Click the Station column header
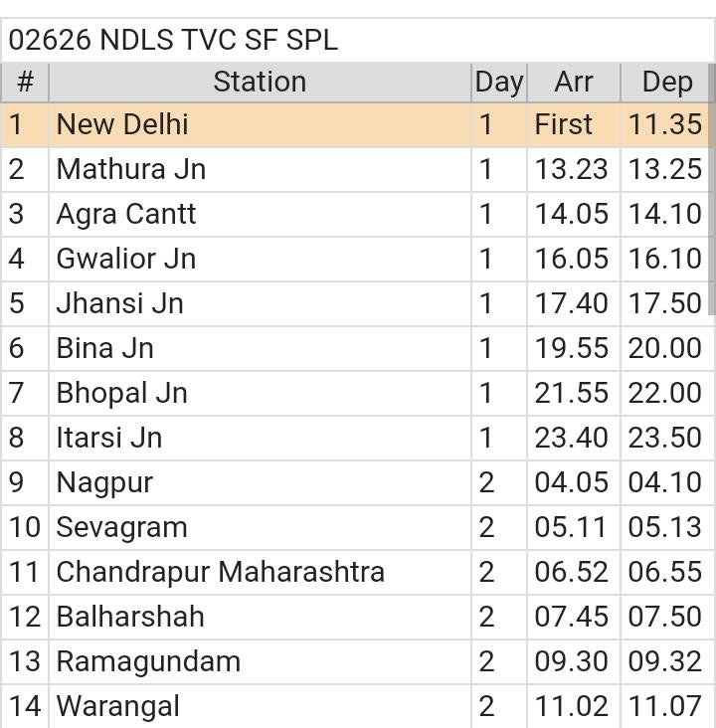Image resolution: width=716 pixels, height=728 pixels. coord(259,82)
